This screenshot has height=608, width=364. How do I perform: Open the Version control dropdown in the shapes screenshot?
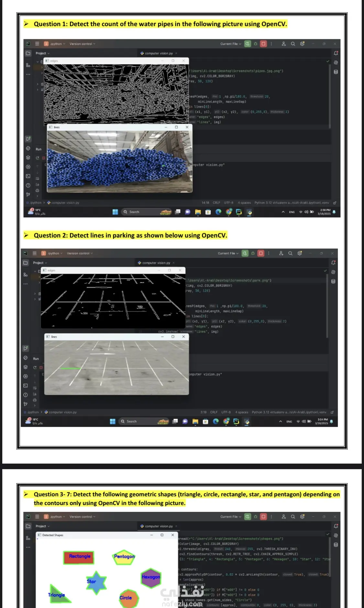point(82,517)
